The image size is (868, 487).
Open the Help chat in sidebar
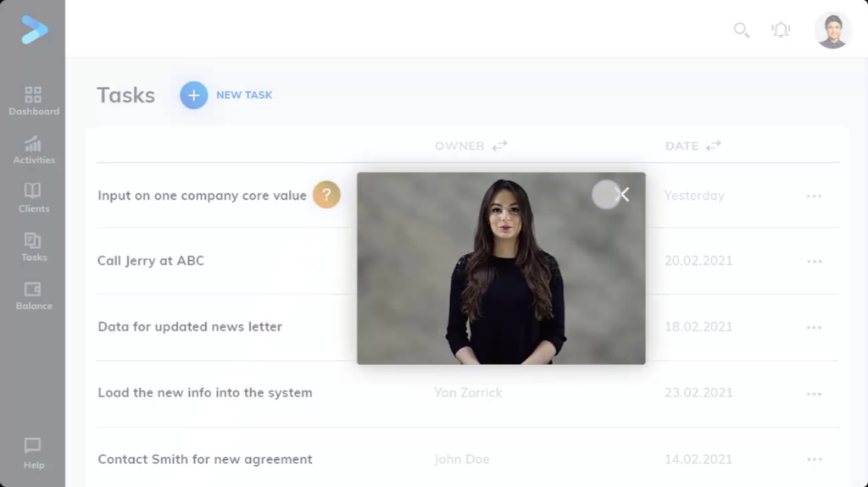click(x=33, y=454)
